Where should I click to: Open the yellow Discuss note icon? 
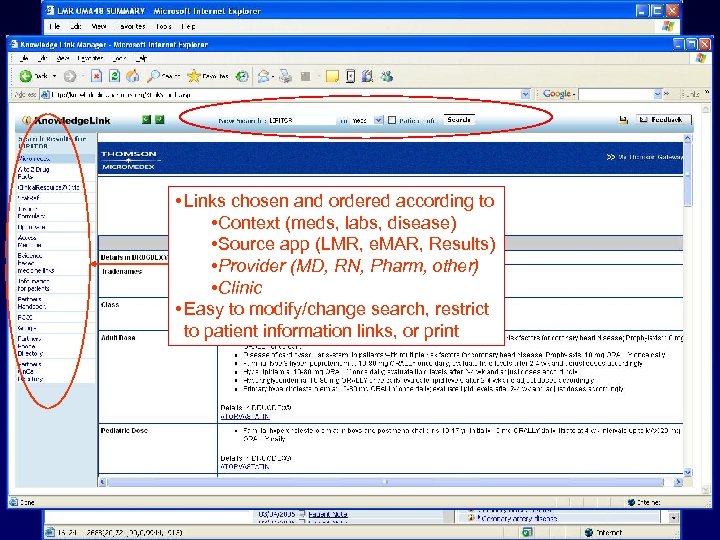(x=332, y=76)
